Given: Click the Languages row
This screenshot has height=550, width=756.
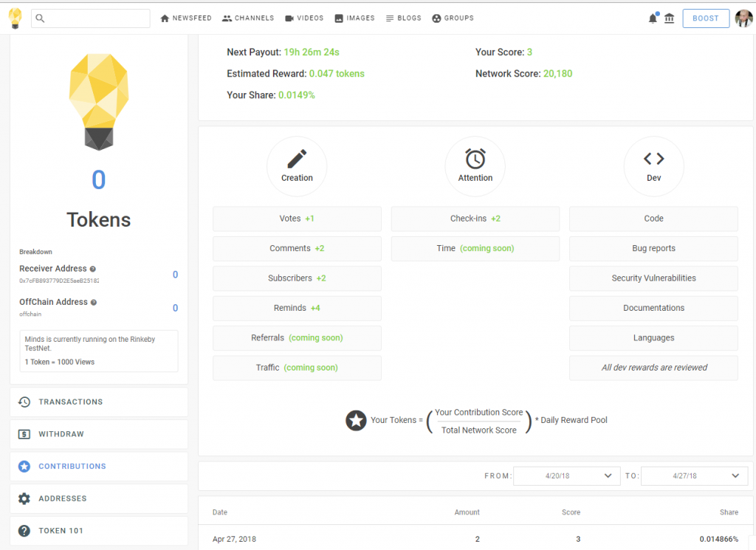Looking at the screenshot, I should 654,338.
